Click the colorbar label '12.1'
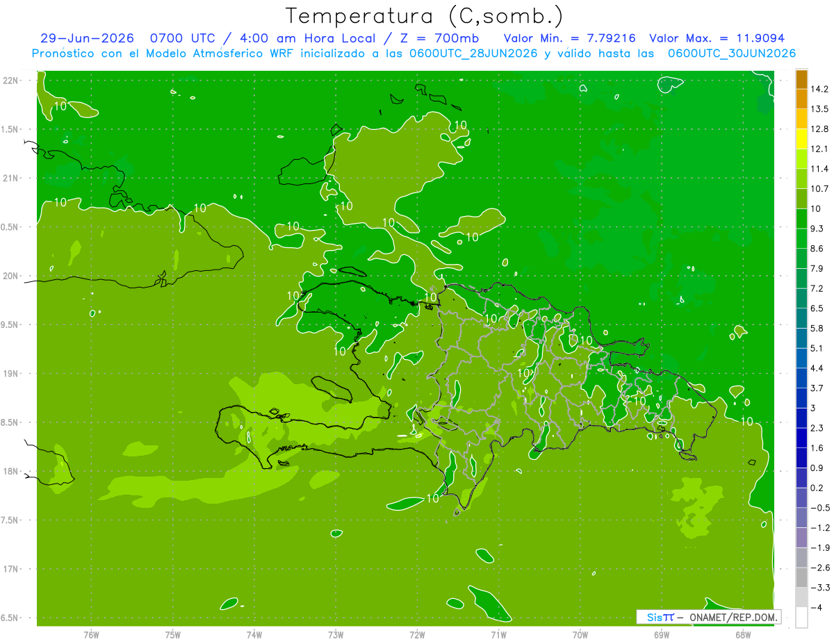The width and height of the screenshot is (834, 644). (819, 149)
